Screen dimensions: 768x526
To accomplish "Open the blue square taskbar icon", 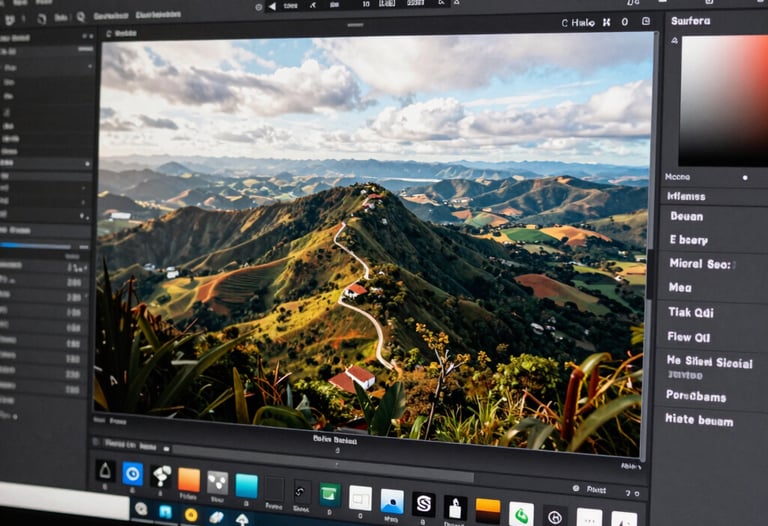I will [x=166, y=512].
